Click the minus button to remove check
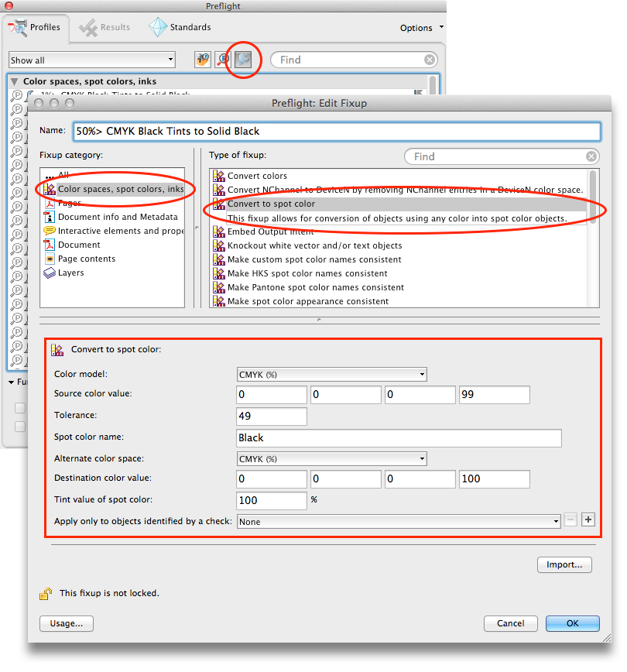 tap(570, 519)
